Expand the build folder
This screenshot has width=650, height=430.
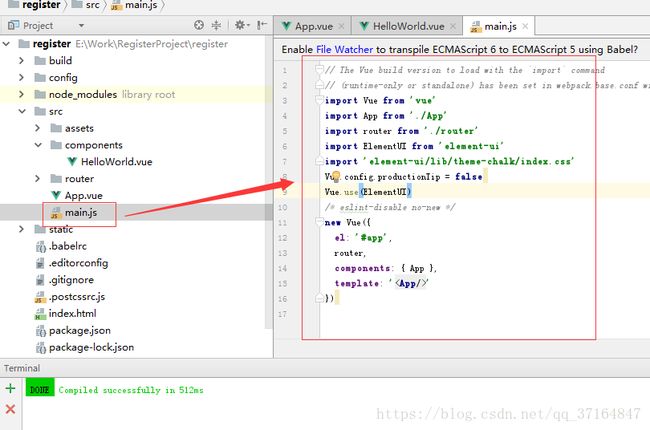(x=22, y=61)
